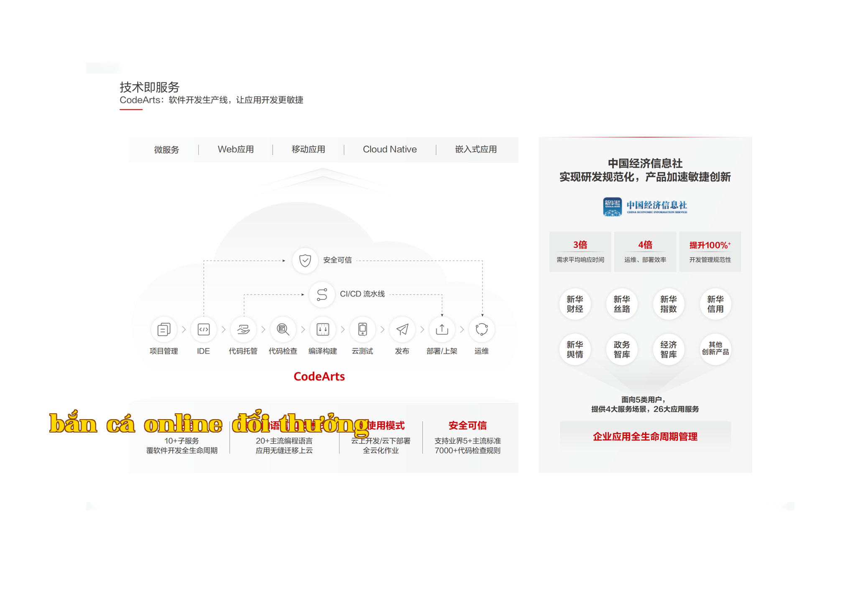Viewport: 868px width, 589px height.
Task: Click the 项目管理 project management icon
Action: 163,329
